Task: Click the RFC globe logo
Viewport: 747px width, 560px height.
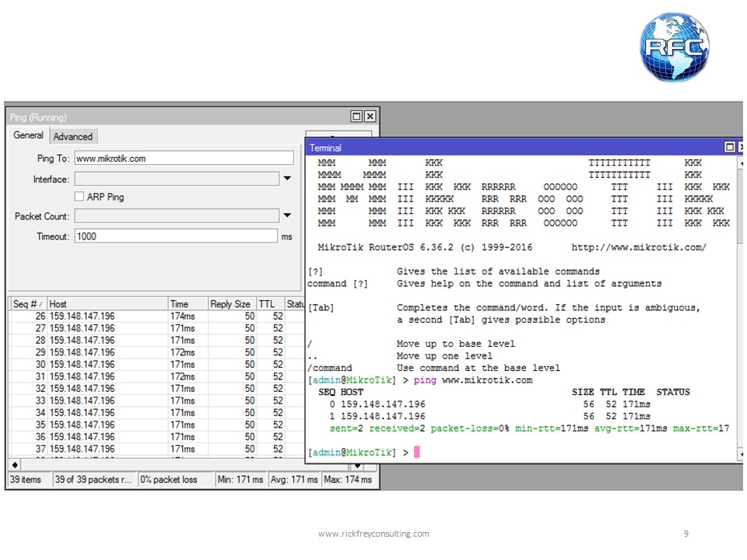Action: pyautogui.click(x=674, y=47)
